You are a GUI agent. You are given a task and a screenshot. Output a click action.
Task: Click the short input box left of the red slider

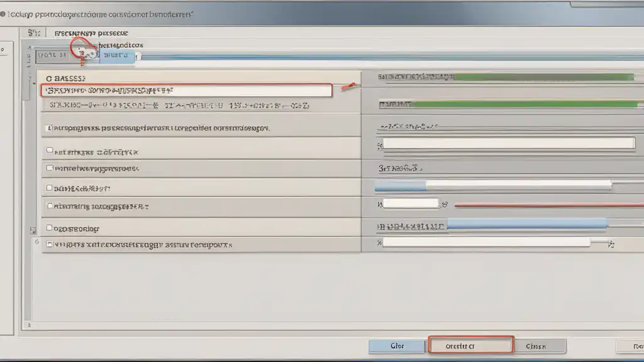pyautogui.click(x=411, y=203)
